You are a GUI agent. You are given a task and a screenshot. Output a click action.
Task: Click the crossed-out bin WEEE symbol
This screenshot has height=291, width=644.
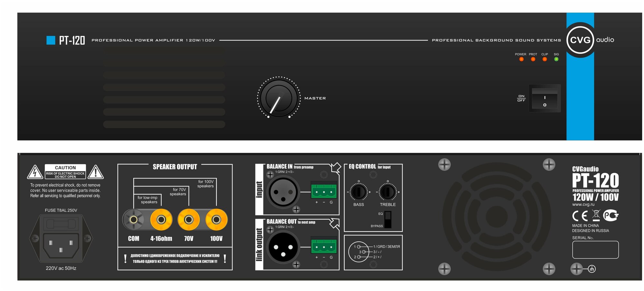point(596,215)
